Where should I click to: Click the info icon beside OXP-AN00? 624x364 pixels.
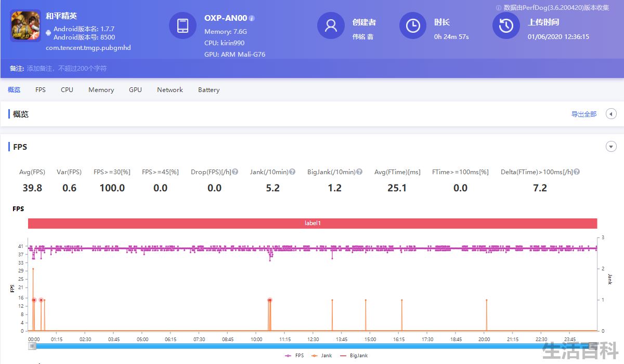click(252, 18)
